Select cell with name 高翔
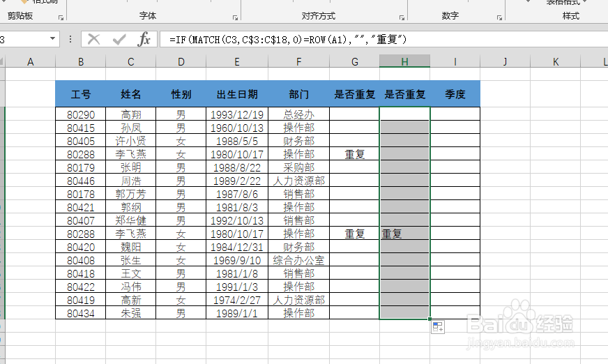The image size is (608, 364). (130, 114)
